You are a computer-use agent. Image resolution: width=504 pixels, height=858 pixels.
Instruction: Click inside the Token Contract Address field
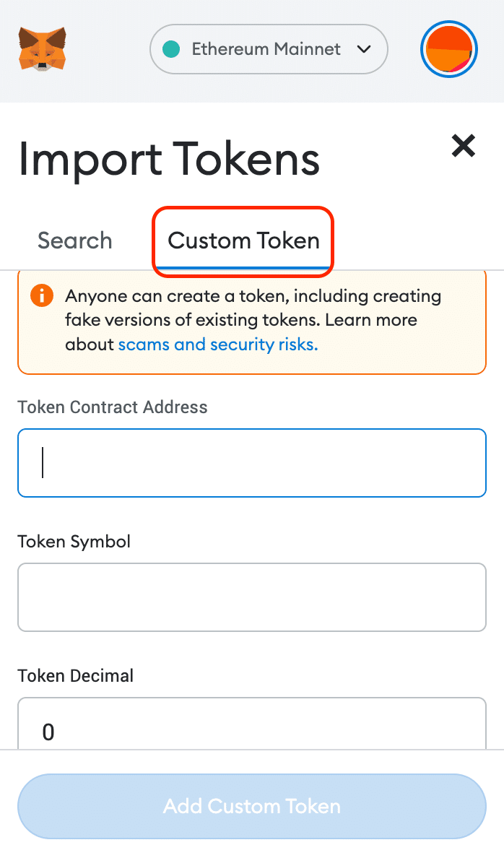pyautogui.click(x=251, y=463)
